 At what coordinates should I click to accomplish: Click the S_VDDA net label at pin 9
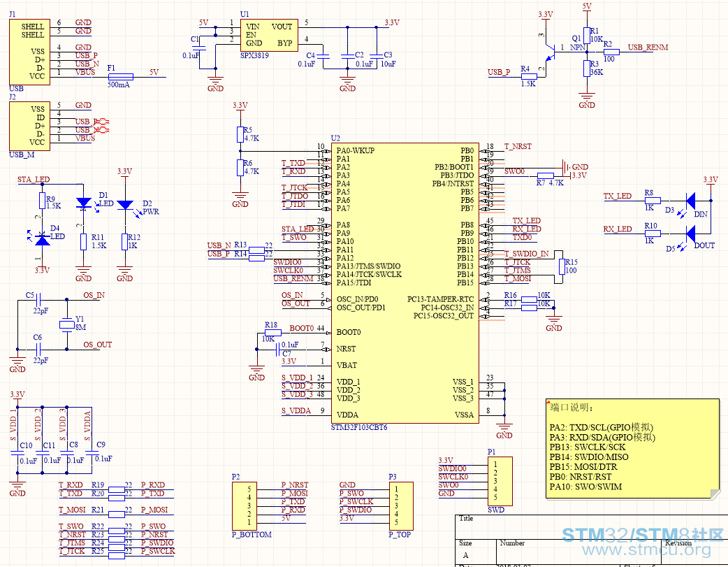(296, 411)
